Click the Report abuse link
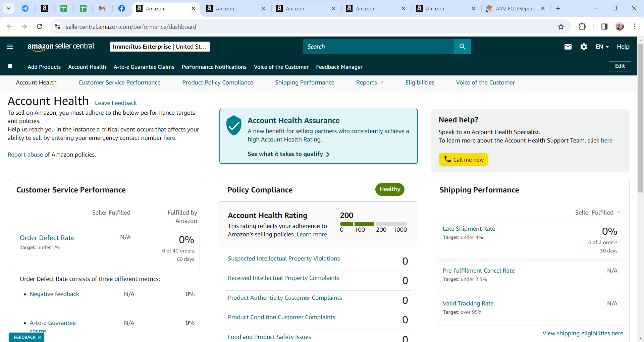Screen dimensions: 644x342 tap(25, 155)
